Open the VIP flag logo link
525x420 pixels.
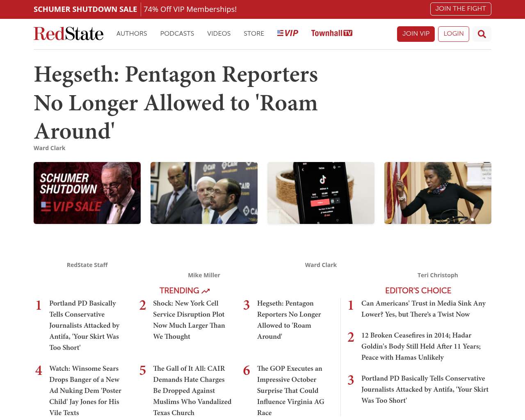click(x=288, y=33)
